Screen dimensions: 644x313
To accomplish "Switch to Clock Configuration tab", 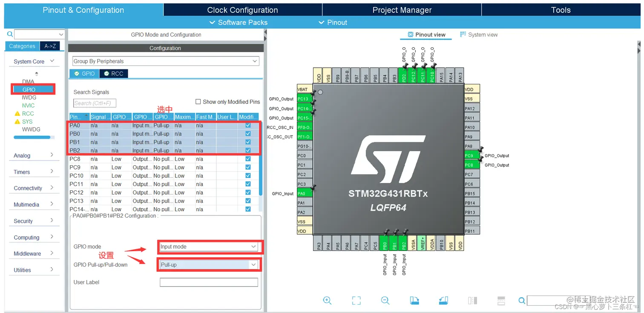I will [x=242, y=10].
